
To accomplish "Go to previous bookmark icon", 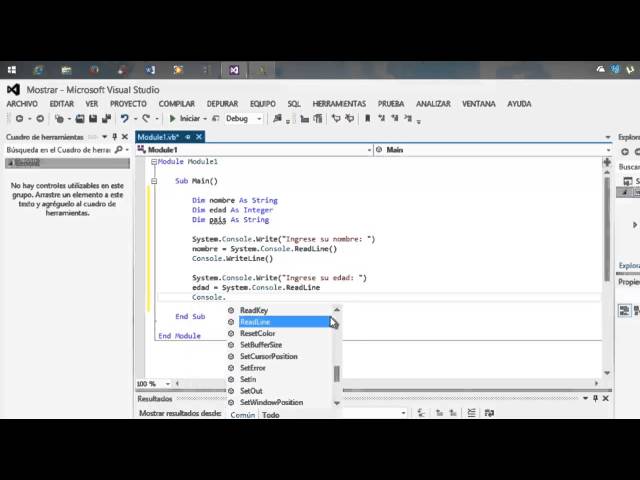I will click(x=382, y=118).
